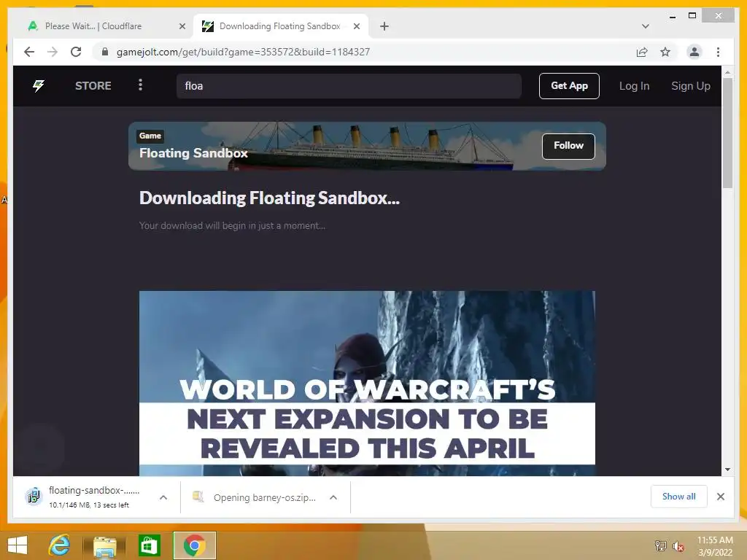Select the Downloading Floating Sandbox tab
Viewport: 747px width, 560px height.
tap(281, 26)
